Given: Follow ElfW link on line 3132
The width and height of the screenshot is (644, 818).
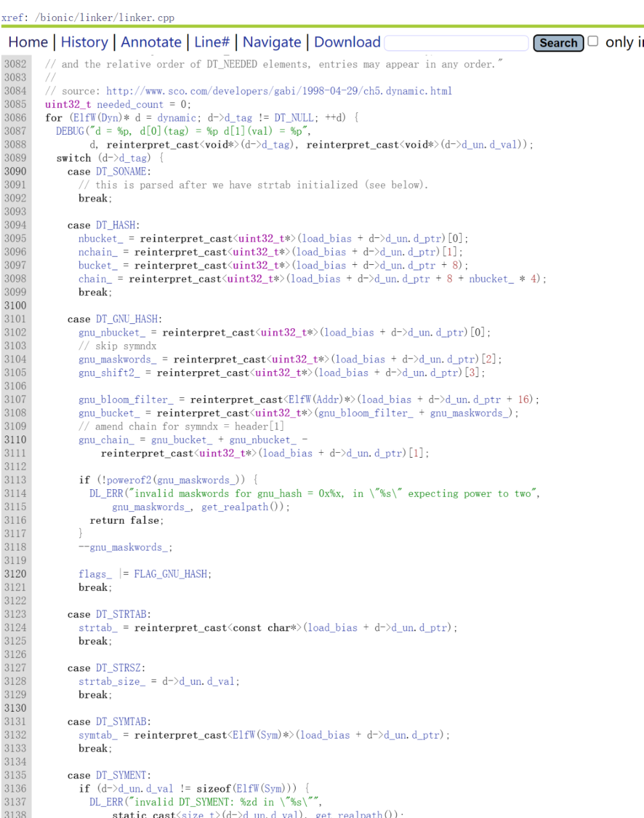Looking at the screenshot, I should point(244,736).
